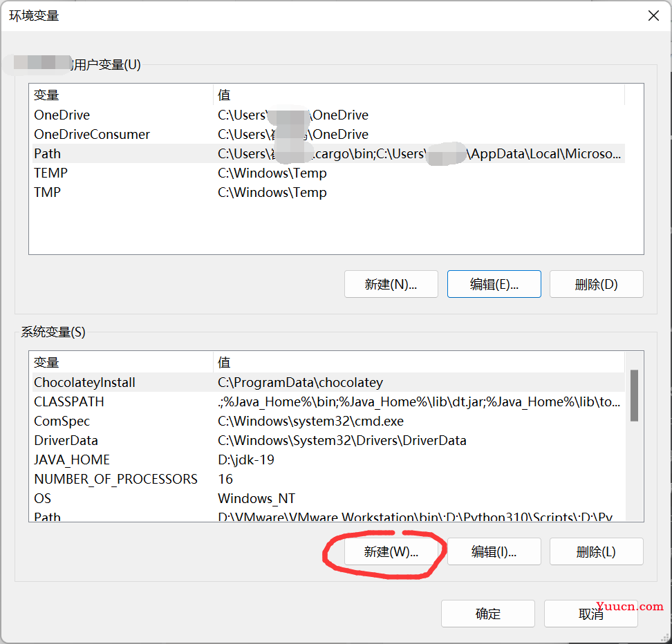The width and height of the screenshot is (672, 644).
Task: Click the C:\Windows\system32\cmd.exe value
Action: [310, 421]
